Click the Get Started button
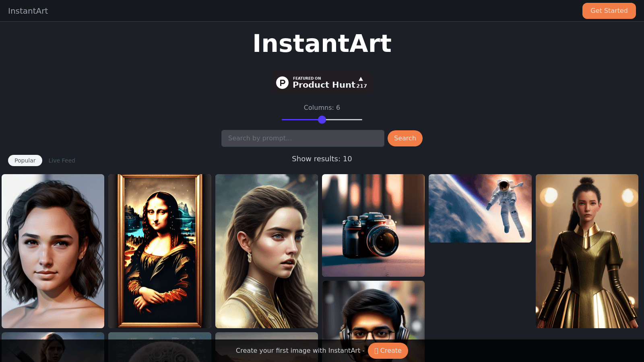 pos(609,11)
